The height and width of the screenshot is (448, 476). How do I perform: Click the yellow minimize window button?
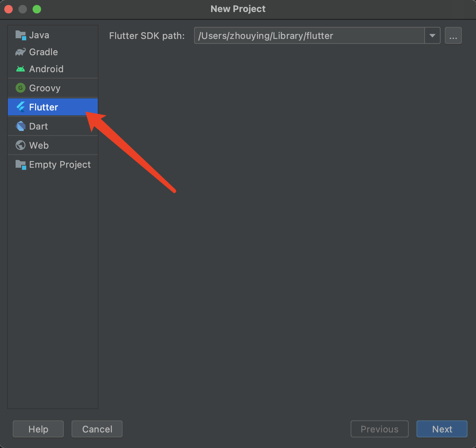23,9
